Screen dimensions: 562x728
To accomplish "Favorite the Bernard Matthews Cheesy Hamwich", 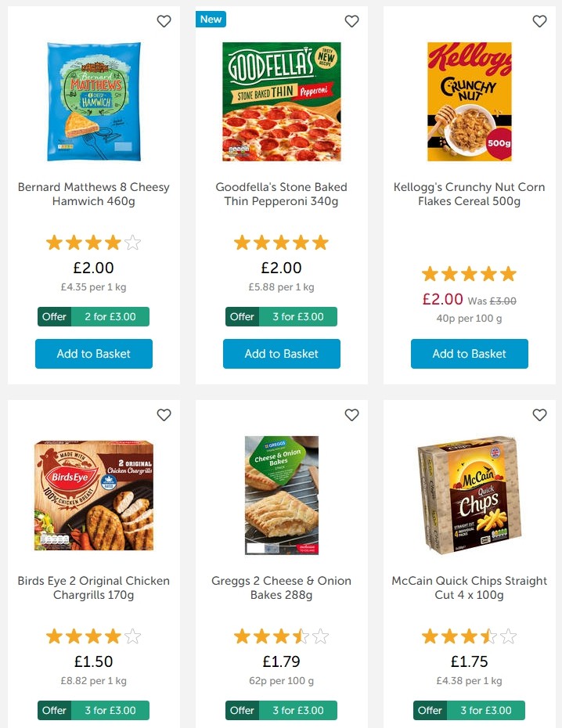I will coord(164,21).
